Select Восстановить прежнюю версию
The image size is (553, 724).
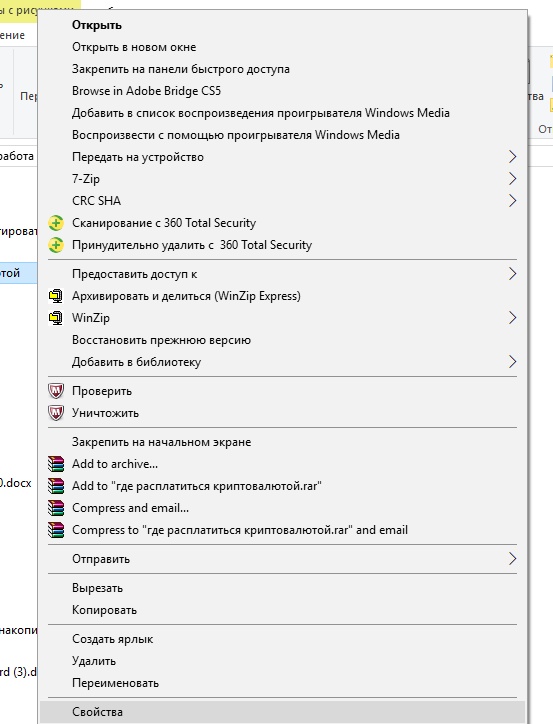[161, 340]
